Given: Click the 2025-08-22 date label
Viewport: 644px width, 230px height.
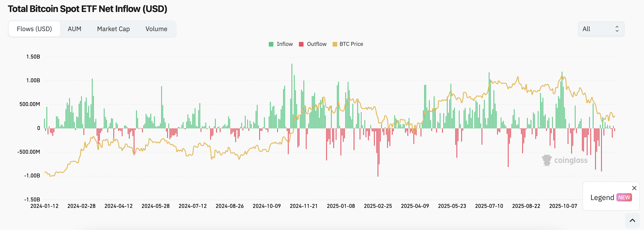Looking at the screenshot, I should (x=526, y=206).
